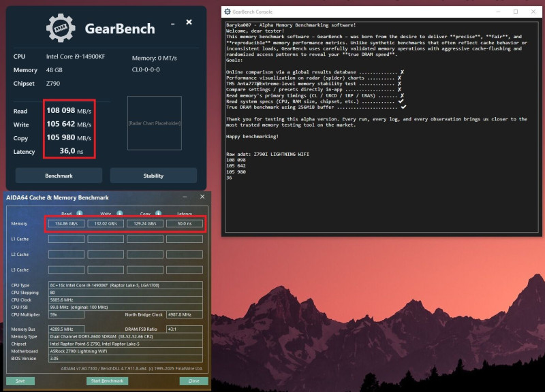Click the GearBench gear logo icon
The width and height of the screenshot is (545, 392).
[x=61, y=28]
